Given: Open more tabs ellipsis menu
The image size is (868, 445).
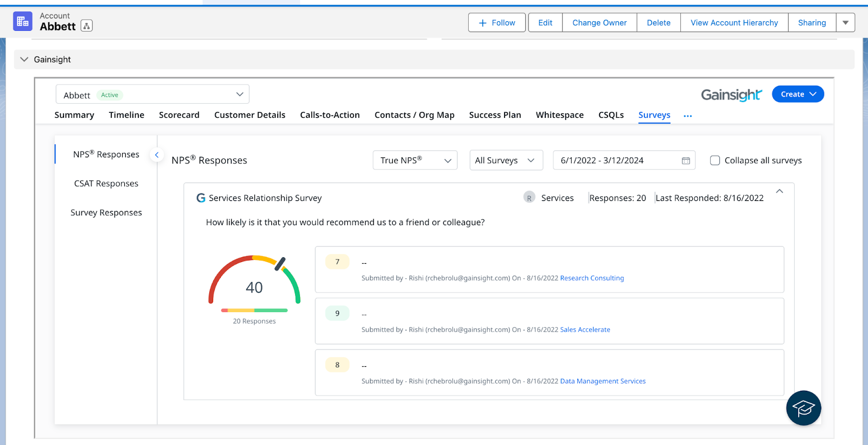Looking at the screenshot, I should (x=688, y=116).
